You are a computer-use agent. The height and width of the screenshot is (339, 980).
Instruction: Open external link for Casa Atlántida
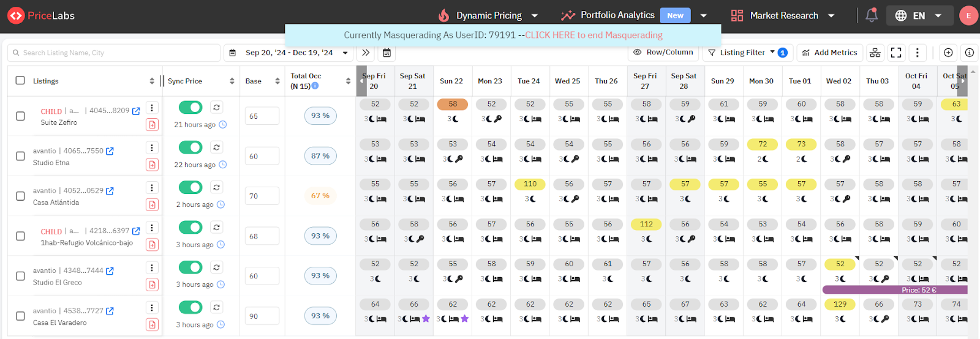point(110,191)
